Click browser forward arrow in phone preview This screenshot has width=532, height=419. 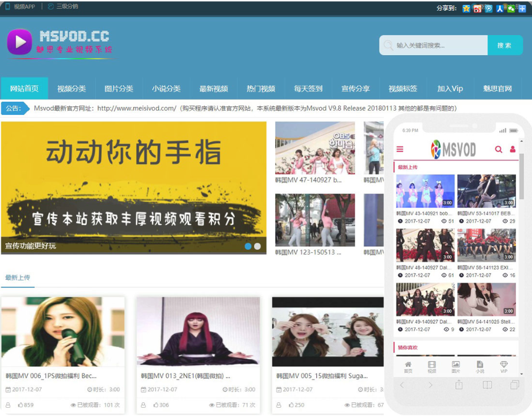pyautogui.click(x=430, y=385)
